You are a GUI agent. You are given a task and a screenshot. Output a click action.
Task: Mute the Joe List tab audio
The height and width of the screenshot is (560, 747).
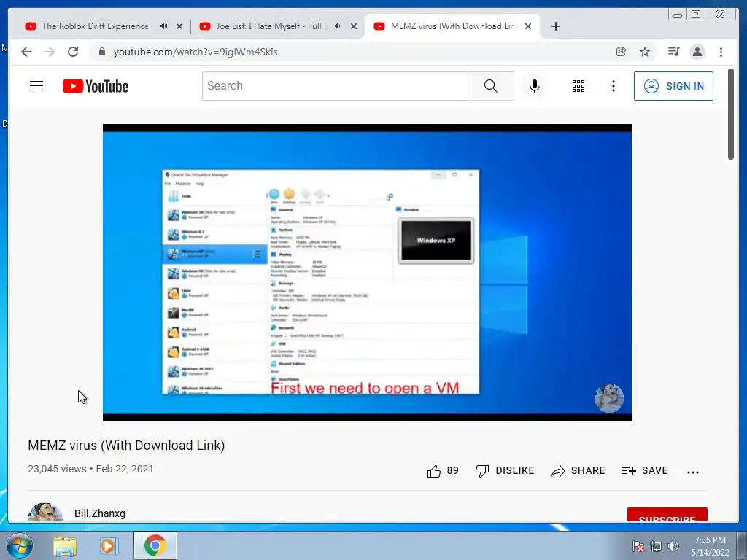click(x=338, y=26)
